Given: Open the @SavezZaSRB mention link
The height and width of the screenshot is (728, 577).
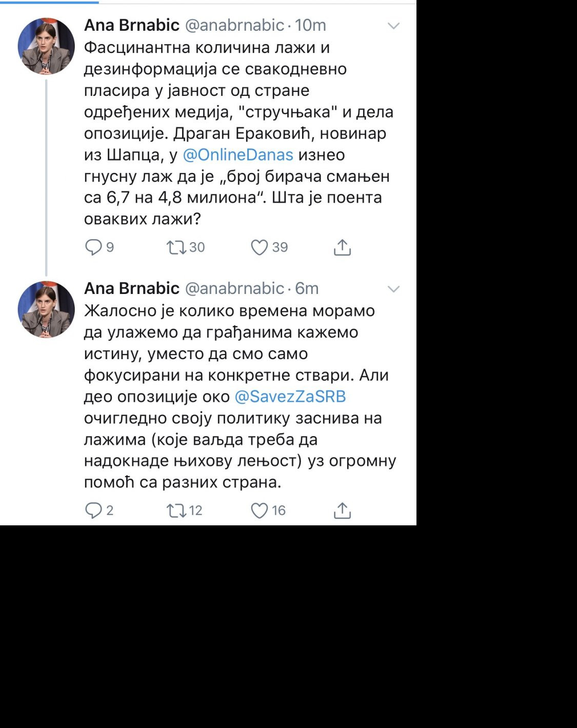Looking at the screenshot, I should pos(290,397).
